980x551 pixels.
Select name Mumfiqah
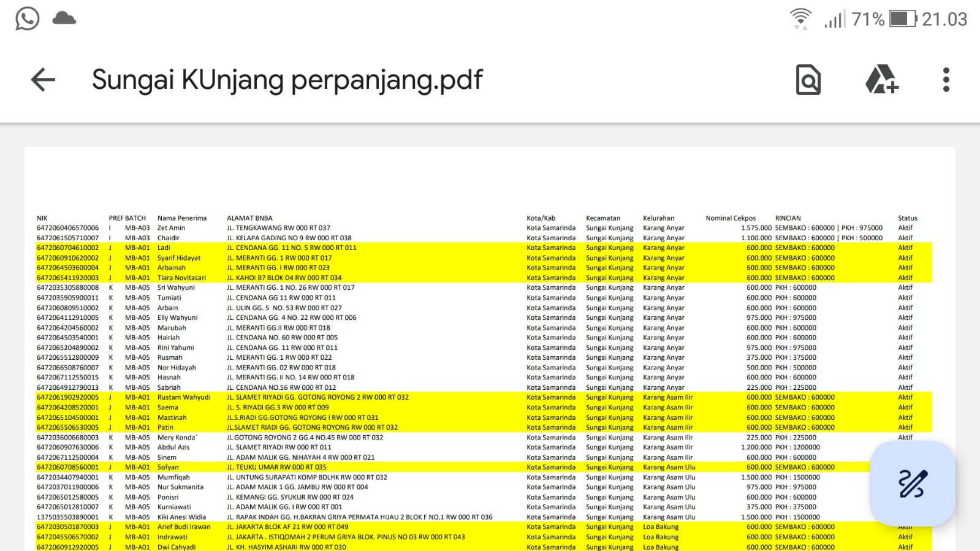click(x=173, y=477)
